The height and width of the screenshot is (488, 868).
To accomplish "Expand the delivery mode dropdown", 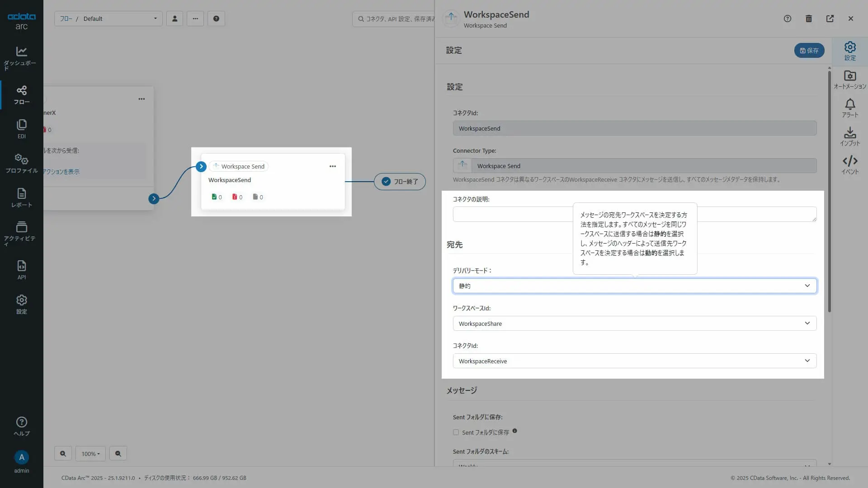I will coord(634,286).
